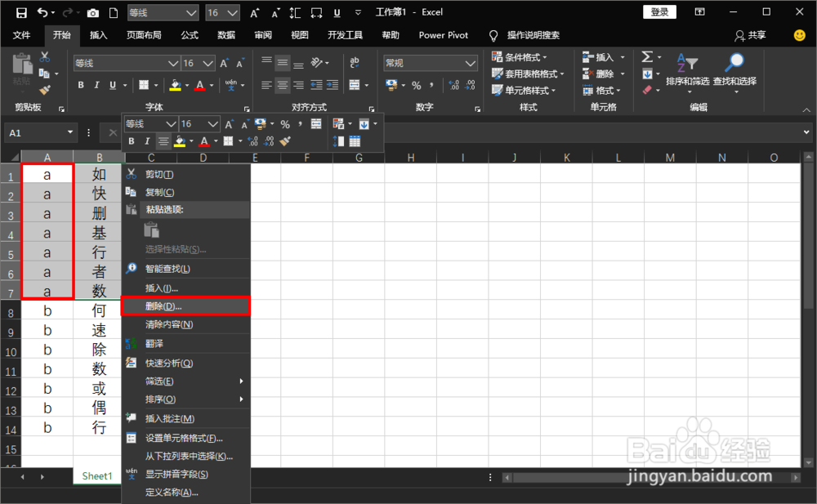
Task: Click the Save icon in the quick access toolbar
Action: 21,12
